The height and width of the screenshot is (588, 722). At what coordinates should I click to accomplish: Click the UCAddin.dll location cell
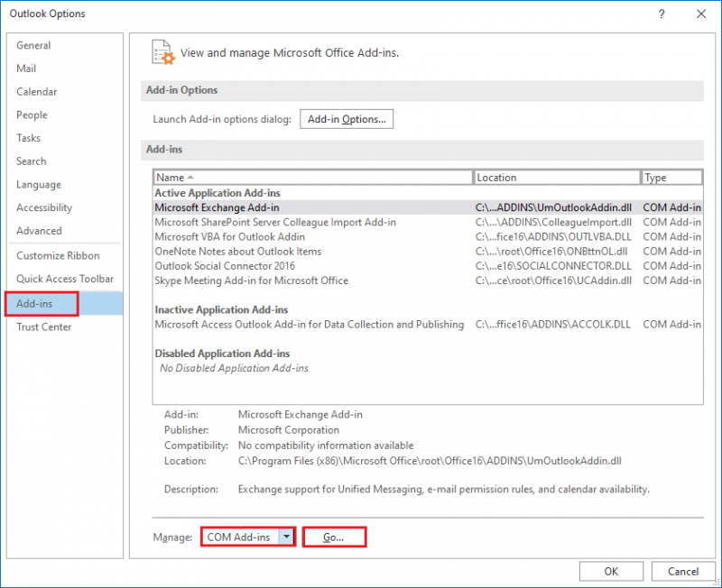point(553,280)
